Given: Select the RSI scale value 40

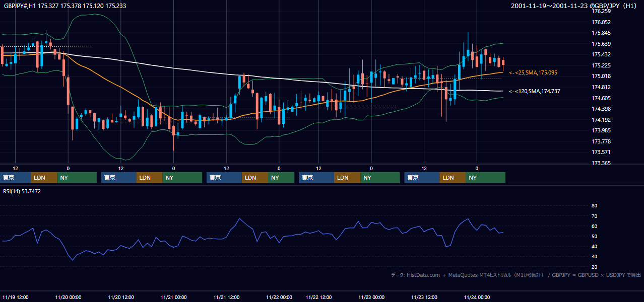Looking at the screenshot, I should pyautogui.click(x=594, y=247).
